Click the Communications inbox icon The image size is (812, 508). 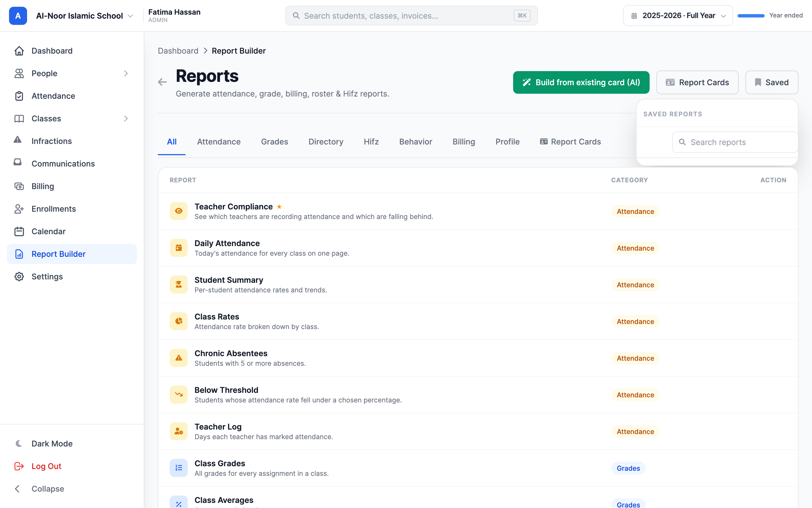[18, 163]
